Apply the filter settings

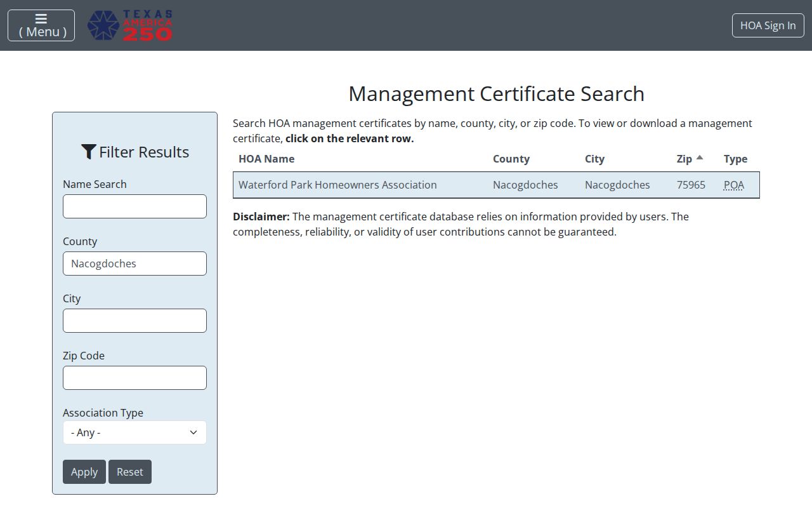(x=84, y=472)
